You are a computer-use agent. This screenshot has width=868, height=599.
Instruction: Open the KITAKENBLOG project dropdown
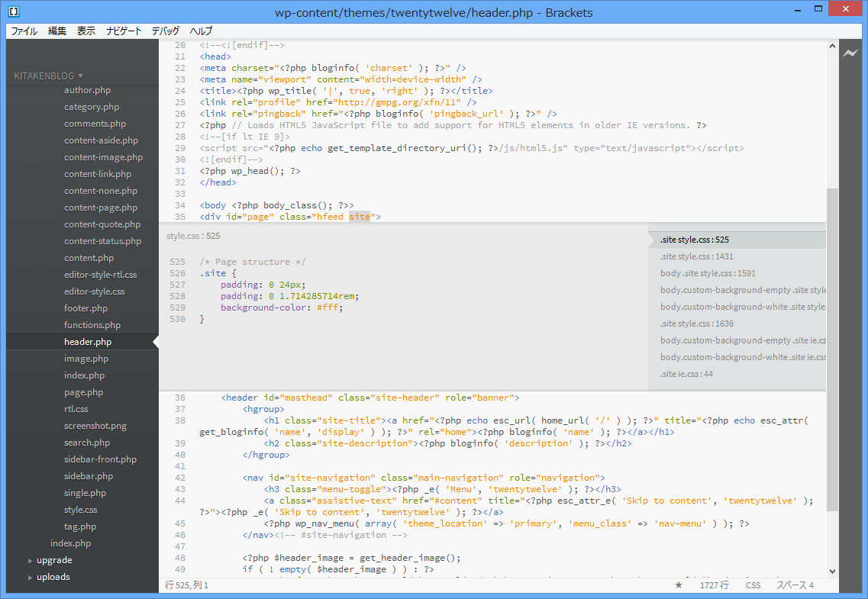48,76
